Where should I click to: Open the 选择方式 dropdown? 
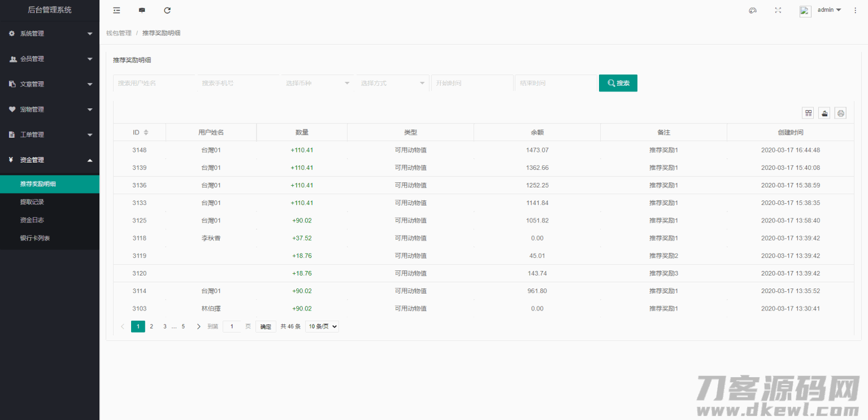tap(392, 83)
